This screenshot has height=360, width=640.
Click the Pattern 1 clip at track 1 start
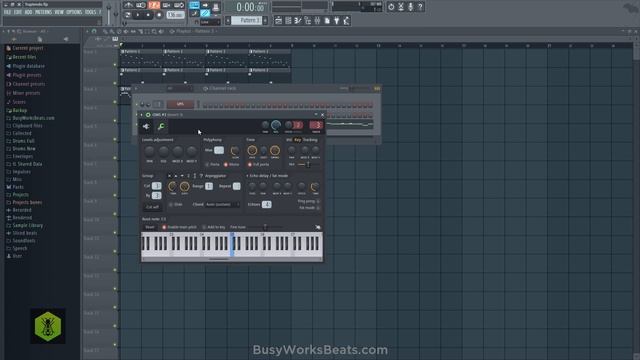pyautogui.click(x=142, y=58)
